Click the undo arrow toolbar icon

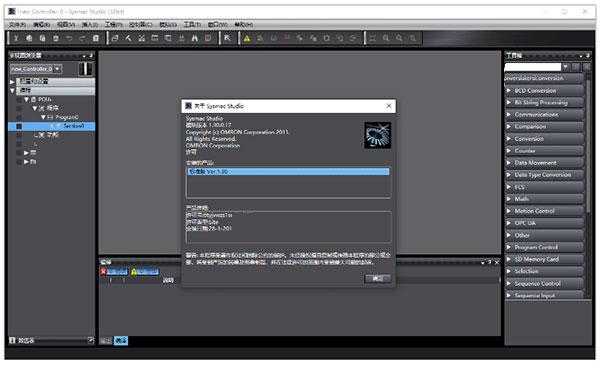click(69, 38)
